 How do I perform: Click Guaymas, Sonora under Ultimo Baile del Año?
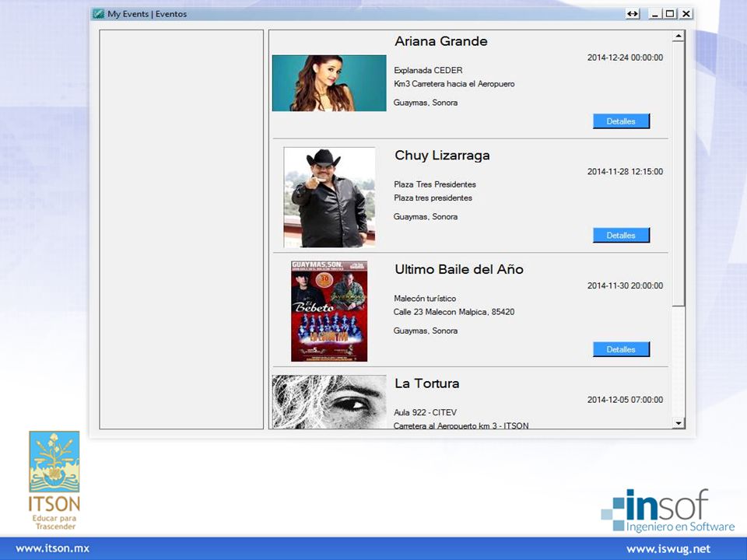click(x=426, y=331)
